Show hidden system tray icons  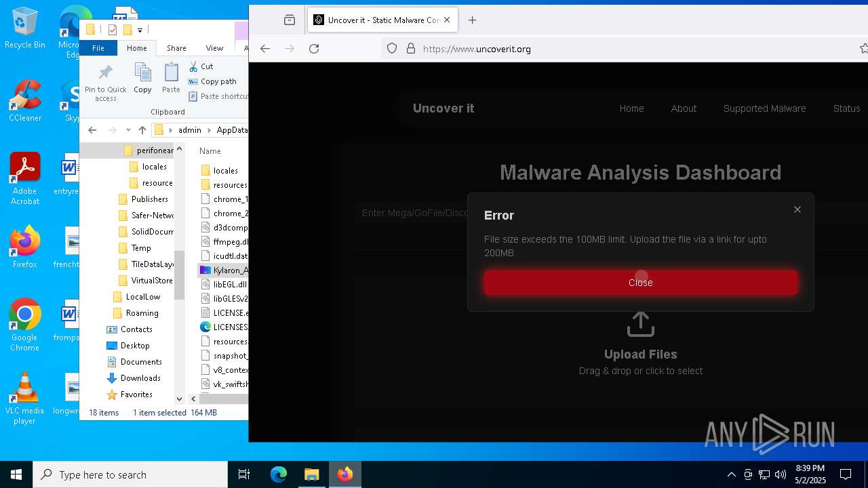pyautogui.click(x=731, y=474)
